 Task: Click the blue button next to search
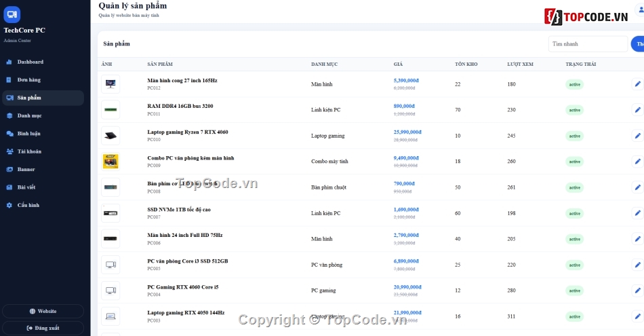click(x=637, y=44)
